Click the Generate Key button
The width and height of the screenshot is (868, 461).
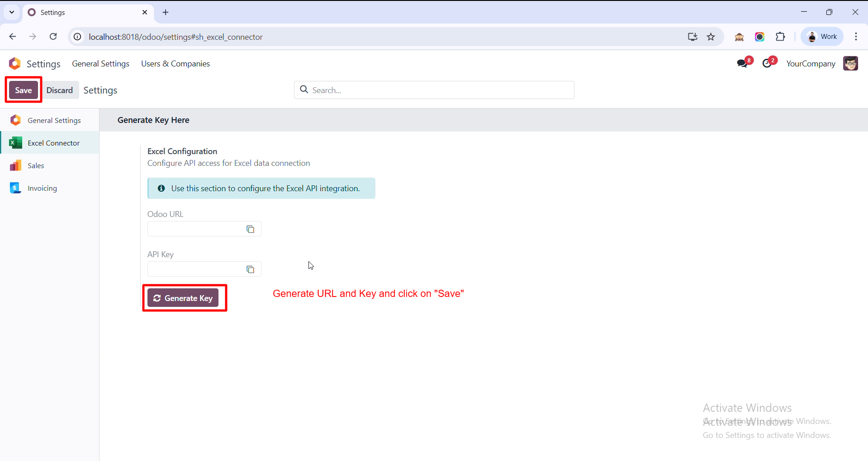[x=183, y=298]
